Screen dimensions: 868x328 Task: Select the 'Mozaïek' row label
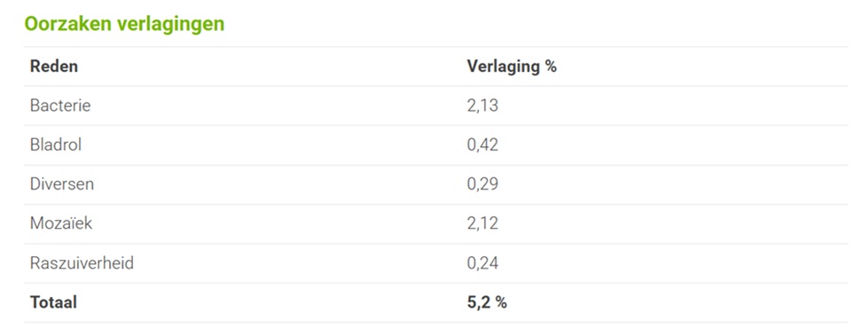61,223
